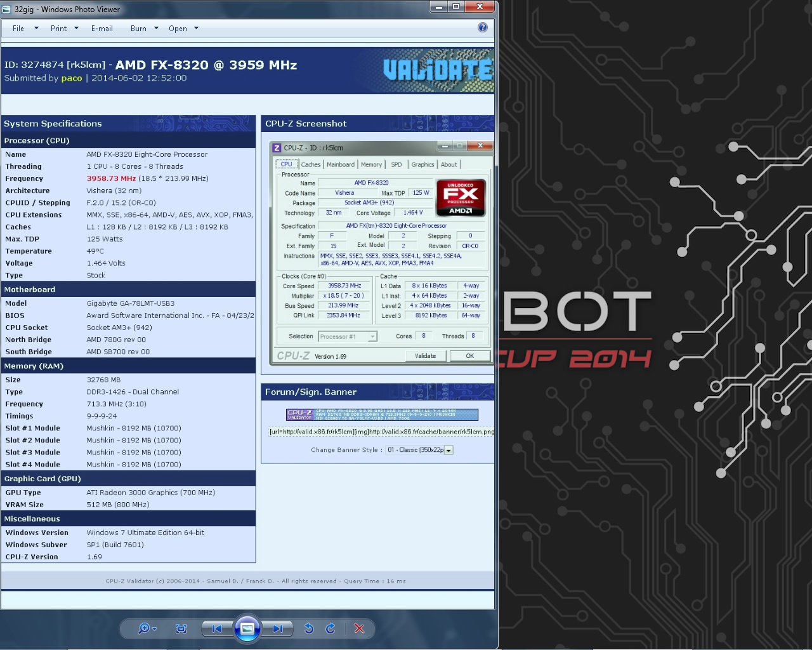Click the Photo Viewer title bar app icon
Screen dimensions: 812x650
point(7,9)
